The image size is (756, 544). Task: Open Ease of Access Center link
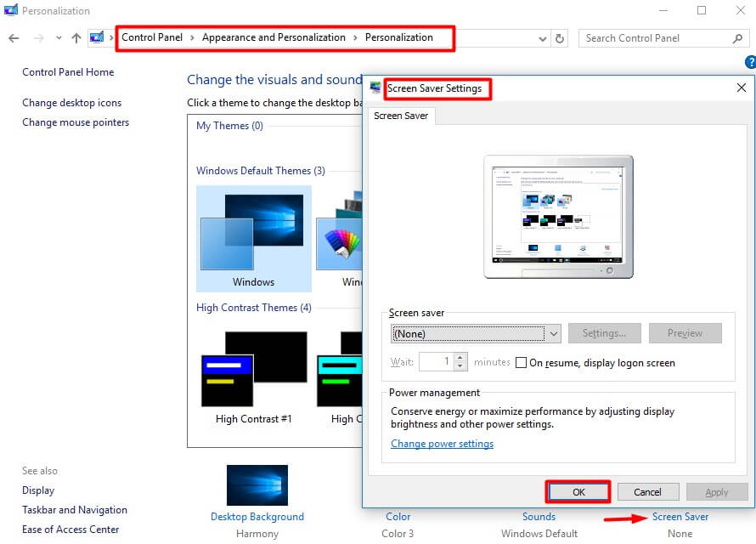71,529
